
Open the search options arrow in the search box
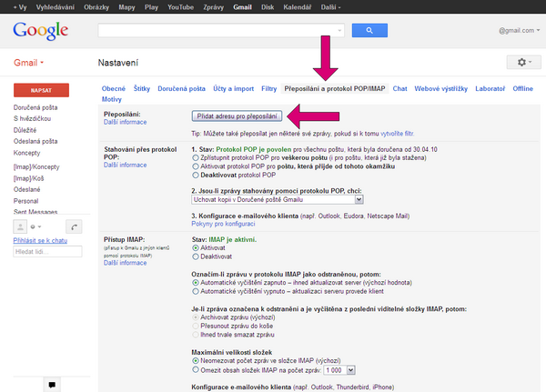click(x=339, y=31)
